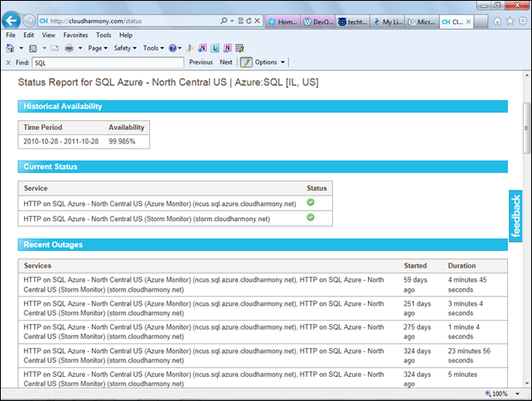This screenshot has width=532, height=401.
Task: Switch to the Hom... tab
Action: (x=283, y=22)
